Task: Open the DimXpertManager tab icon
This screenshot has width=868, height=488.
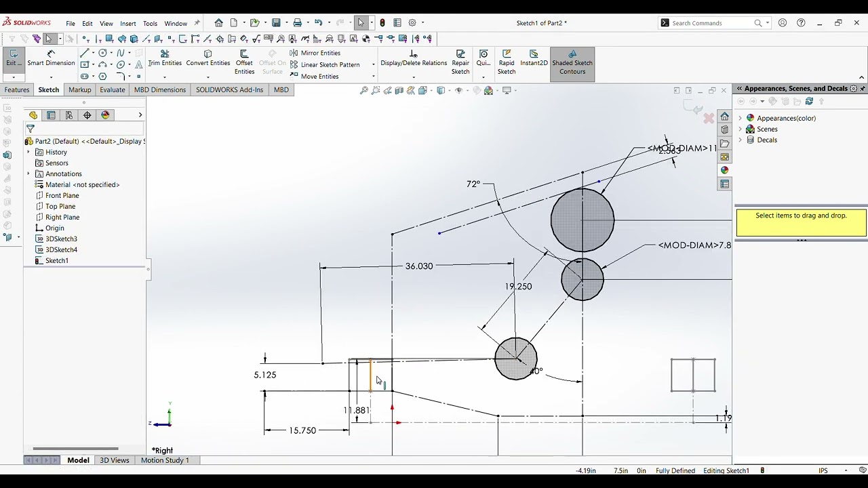Action: pos(87,115)
